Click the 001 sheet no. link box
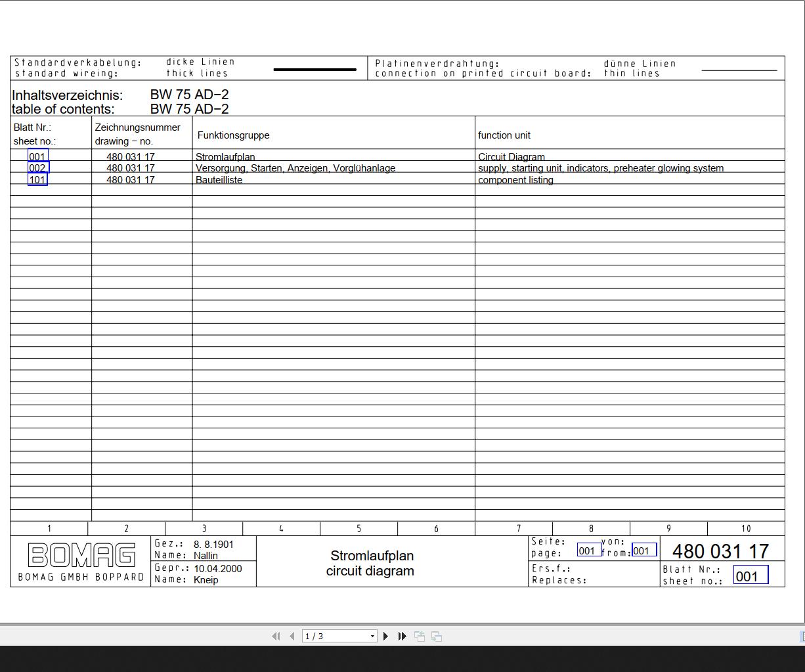This screenshot has width=805, height=672. click(751, 576)
